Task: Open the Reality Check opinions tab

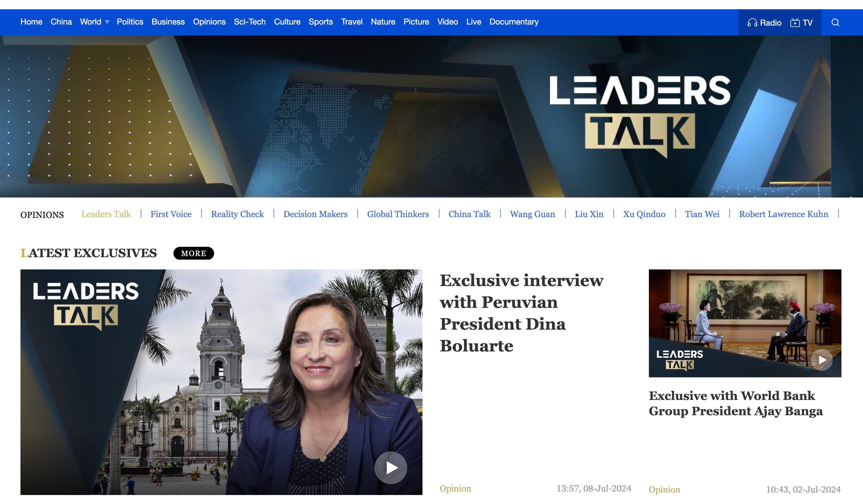Action: click(x=237, y=214)
